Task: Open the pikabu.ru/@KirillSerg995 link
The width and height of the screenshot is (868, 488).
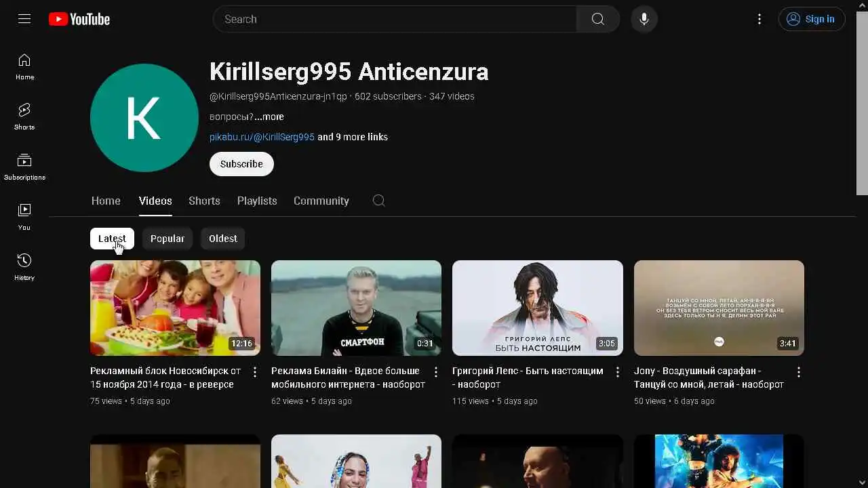Action: [262, 137]
